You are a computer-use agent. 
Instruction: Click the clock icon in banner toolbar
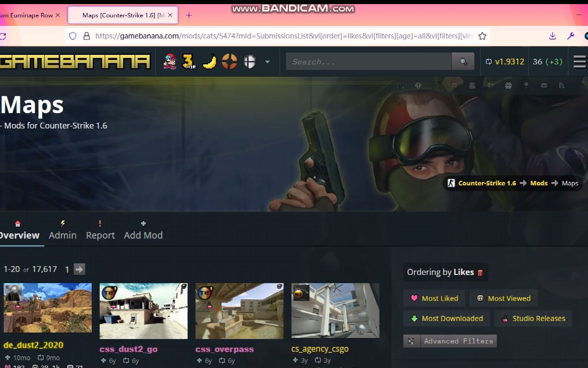tap(508, 86)
